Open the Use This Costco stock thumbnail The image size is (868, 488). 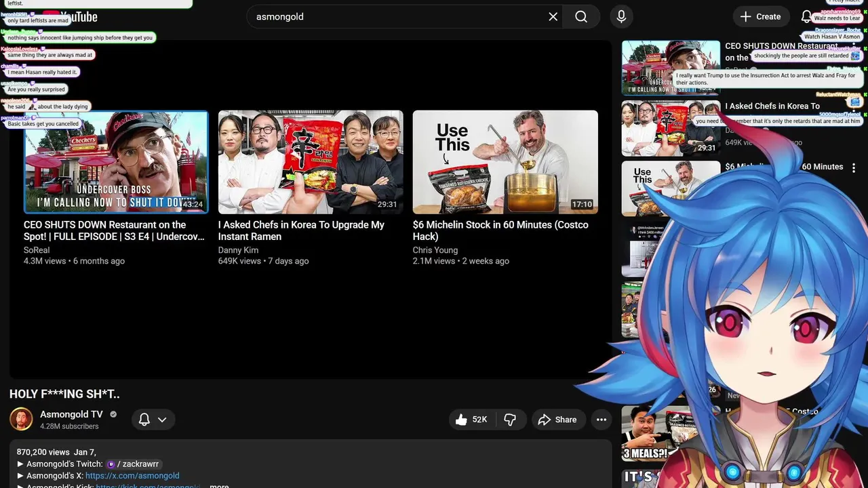coord(505,162)
